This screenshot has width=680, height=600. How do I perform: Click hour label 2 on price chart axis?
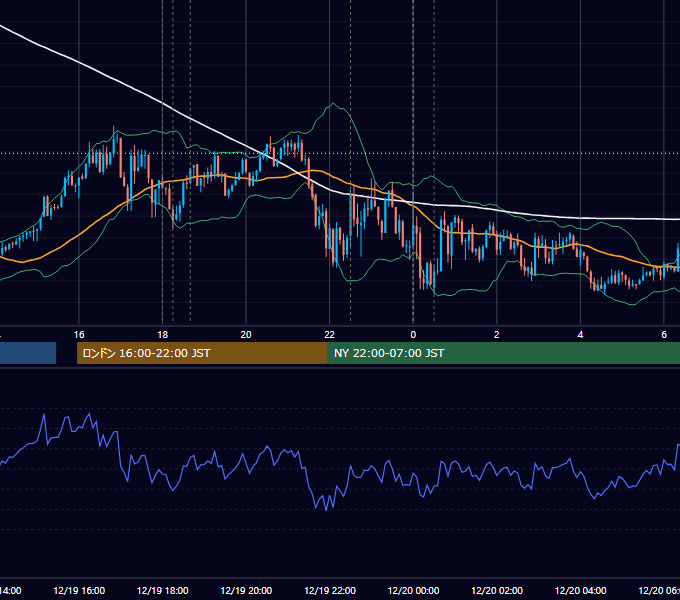coord(497,335)
